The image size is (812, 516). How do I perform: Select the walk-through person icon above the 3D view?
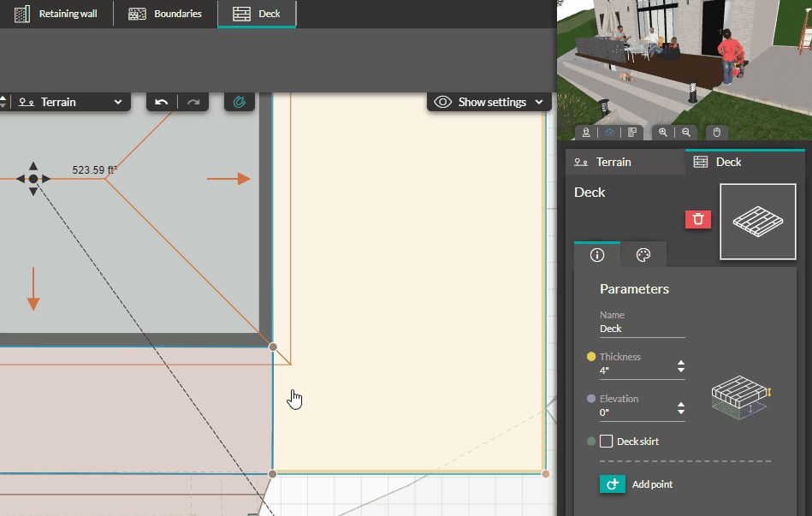pyautogui.click(x=586, y=132)
